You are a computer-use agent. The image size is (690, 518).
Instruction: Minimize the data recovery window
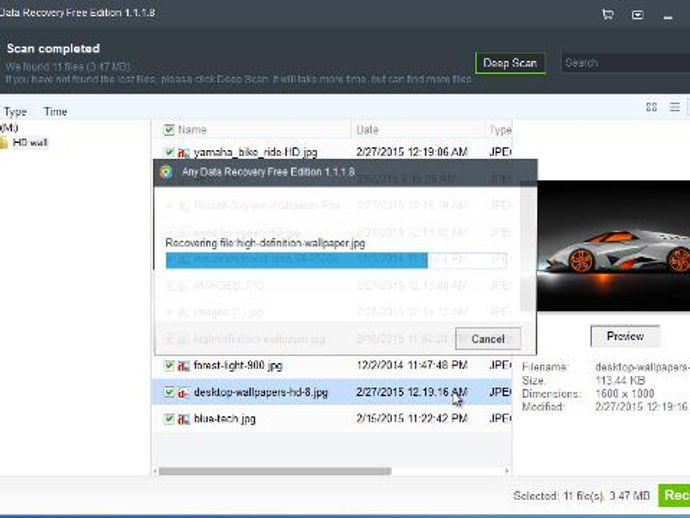(668, 18)
